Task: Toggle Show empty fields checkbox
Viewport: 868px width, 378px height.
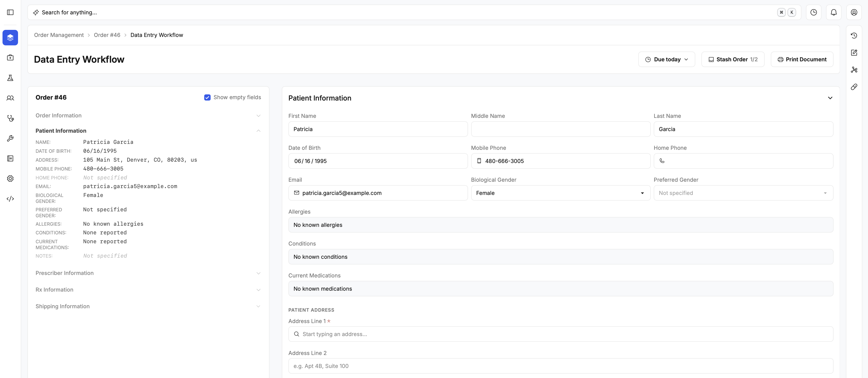Action: 207,97
